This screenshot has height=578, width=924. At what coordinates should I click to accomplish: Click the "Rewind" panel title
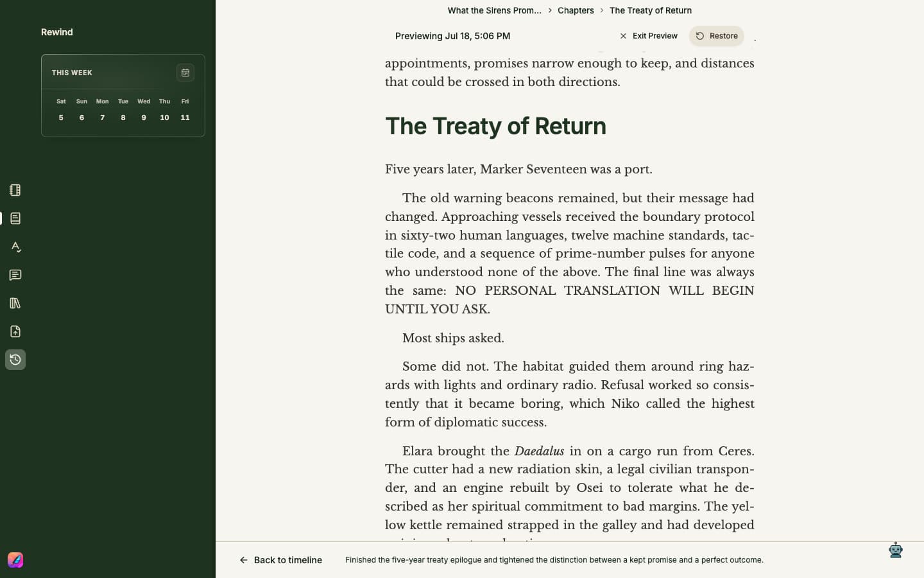click(x=57, y=32)
